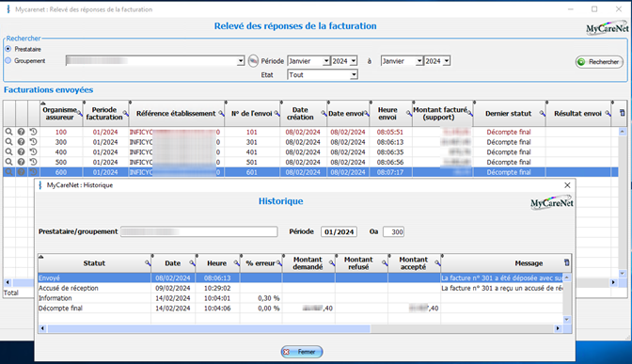Select the Information status row
Screen dimensions: 632x364
pyautogui.click(x=300, y=298)
